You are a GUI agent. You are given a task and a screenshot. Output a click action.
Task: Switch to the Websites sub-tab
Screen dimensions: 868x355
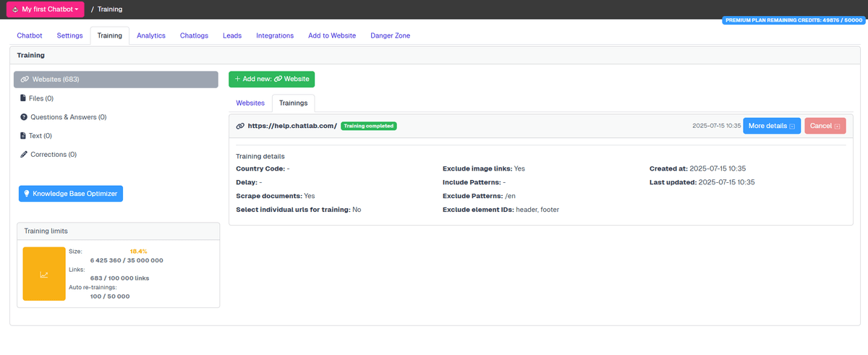tap(250, 103)
